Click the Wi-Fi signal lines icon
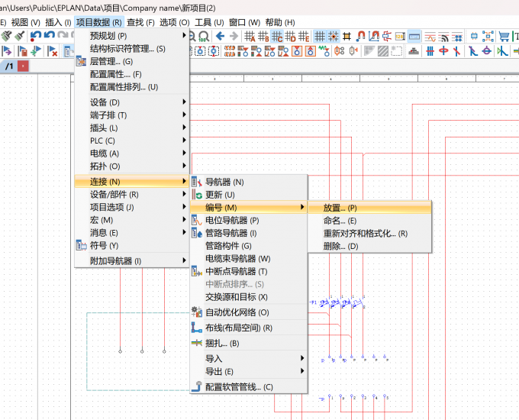Viewport: 519px width, 420px height. (x=443, y=37)
